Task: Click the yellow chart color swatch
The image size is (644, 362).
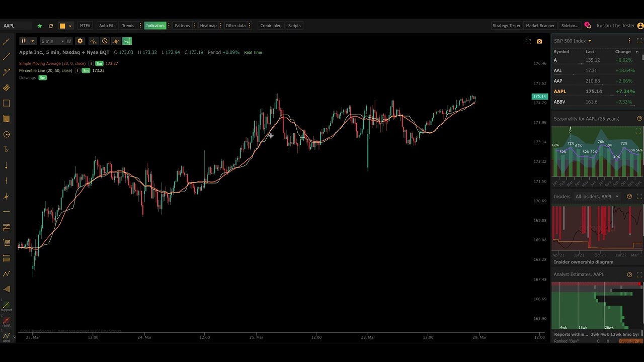Action: click(62, 26)
